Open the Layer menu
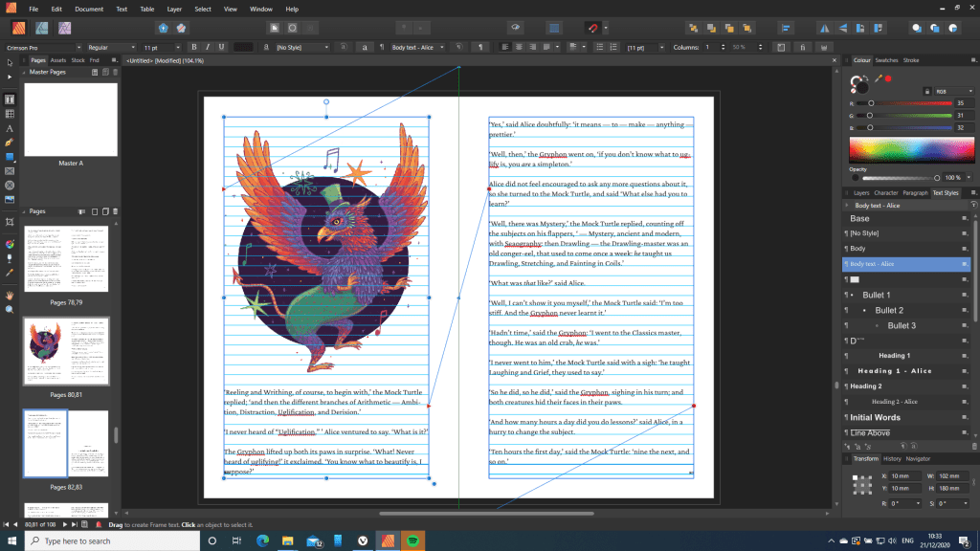Screen dimensions: 980x551 [x=174, y=10]
